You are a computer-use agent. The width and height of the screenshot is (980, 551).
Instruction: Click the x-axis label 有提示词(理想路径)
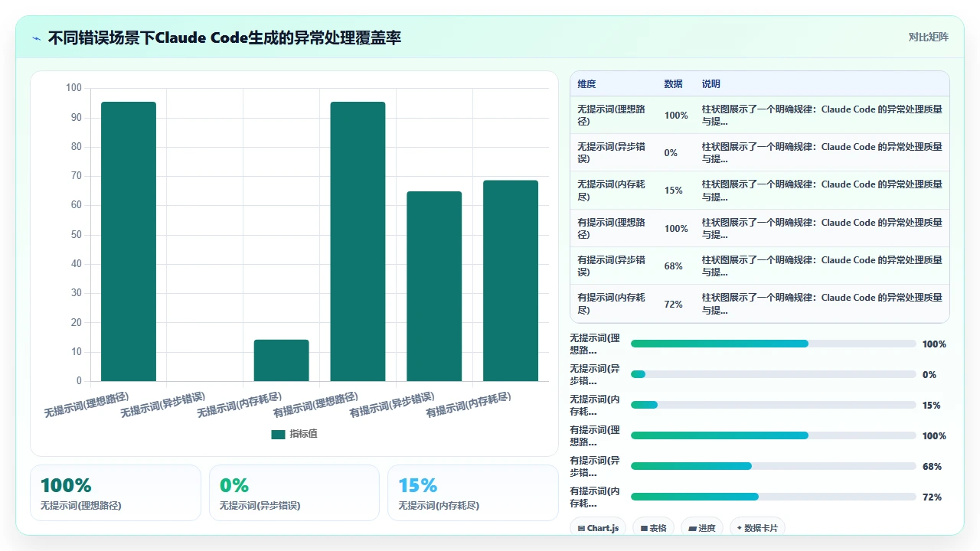click(x=315, y=404)
